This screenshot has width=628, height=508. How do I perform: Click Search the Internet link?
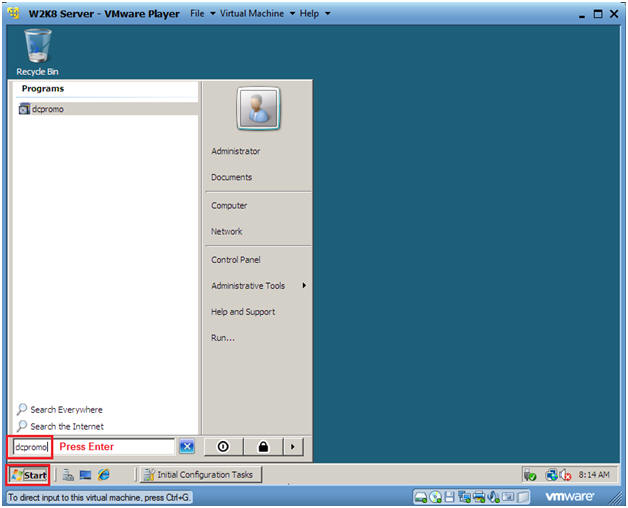60,426
